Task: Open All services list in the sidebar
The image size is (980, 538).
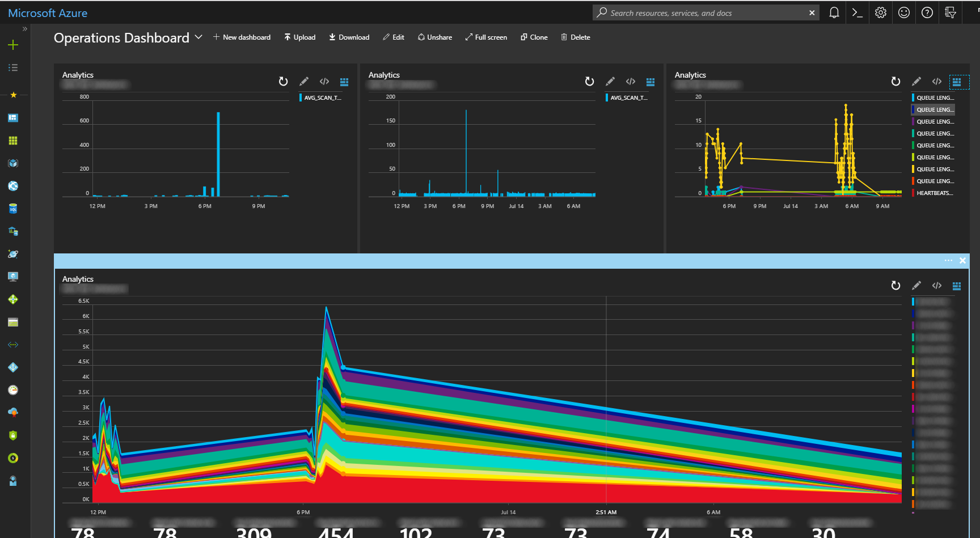Action: click(x=13, y=67)
